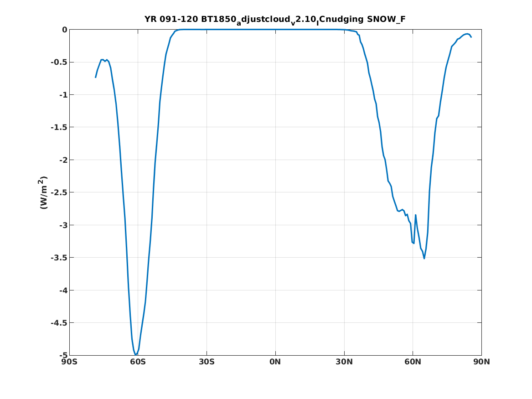The width and height of the screenshot is (532, 399).
Task: Click the -0.5 y-axis tick label
Action: (x=59, y=62)
